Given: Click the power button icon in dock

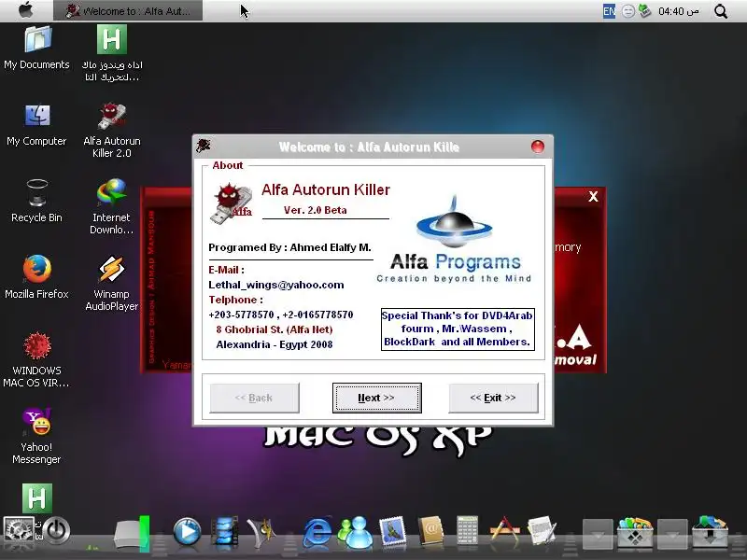Looking at the screenshot, I should tap(56, 530).
